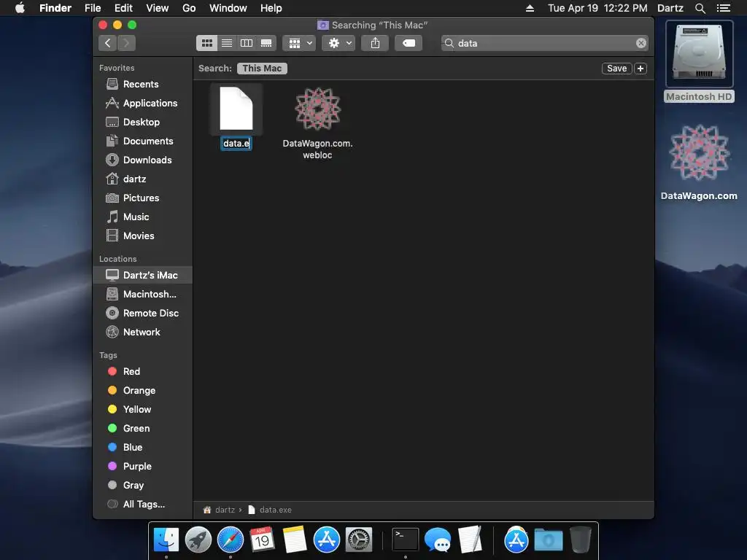Clear the search field with the X
The width and height of the screenshot is (747, 560).
pyautogui.click(x=640, y=43)
